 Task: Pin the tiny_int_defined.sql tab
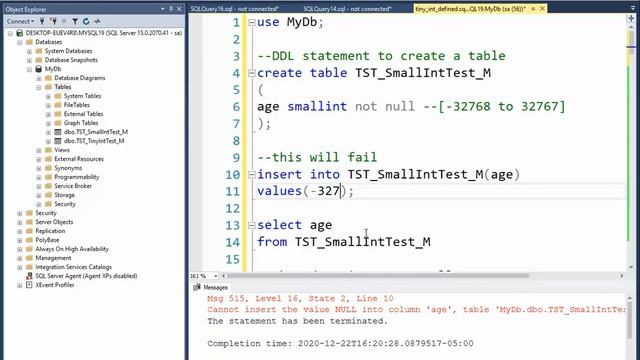point(533,9)
